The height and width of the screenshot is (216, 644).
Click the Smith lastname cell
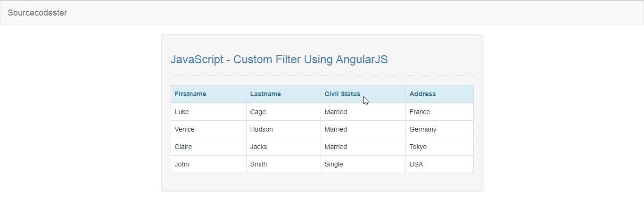(x=283, y=164)
